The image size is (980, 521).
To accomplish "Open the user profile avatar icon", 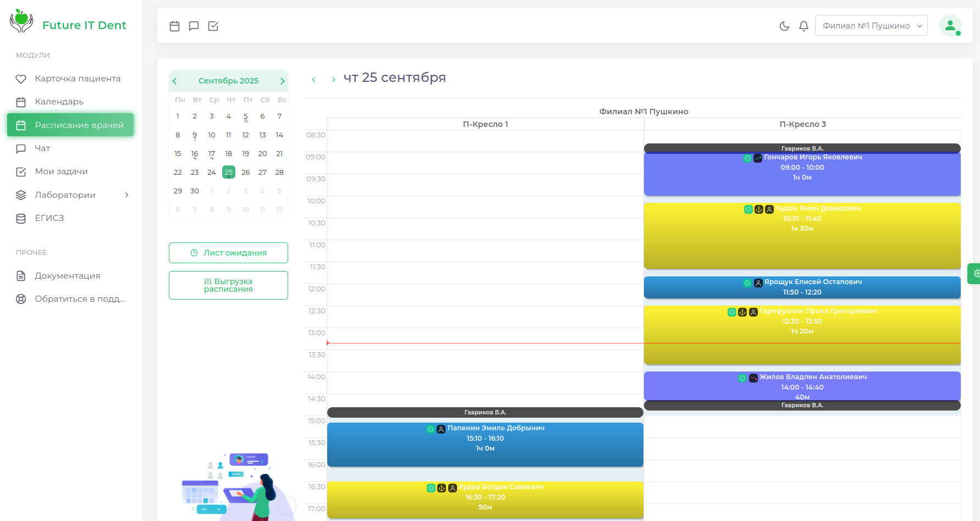I will [x=951, y=25].
